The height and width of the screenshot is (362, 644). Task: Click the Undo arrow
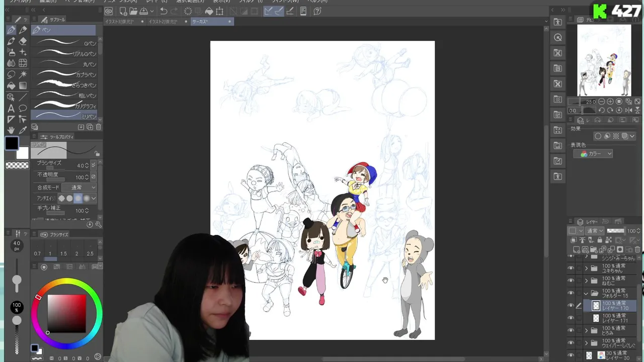click(164, 11)
